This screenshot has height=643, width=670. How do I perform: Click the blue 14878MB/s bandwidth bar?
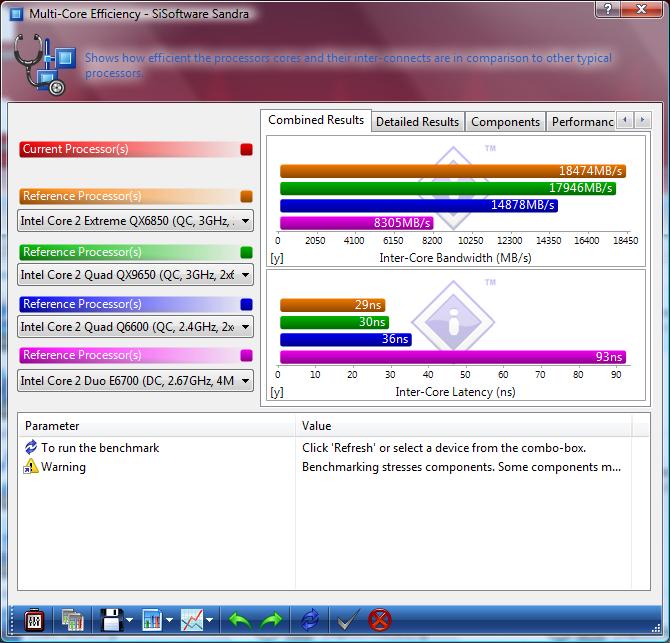[419, 206]
